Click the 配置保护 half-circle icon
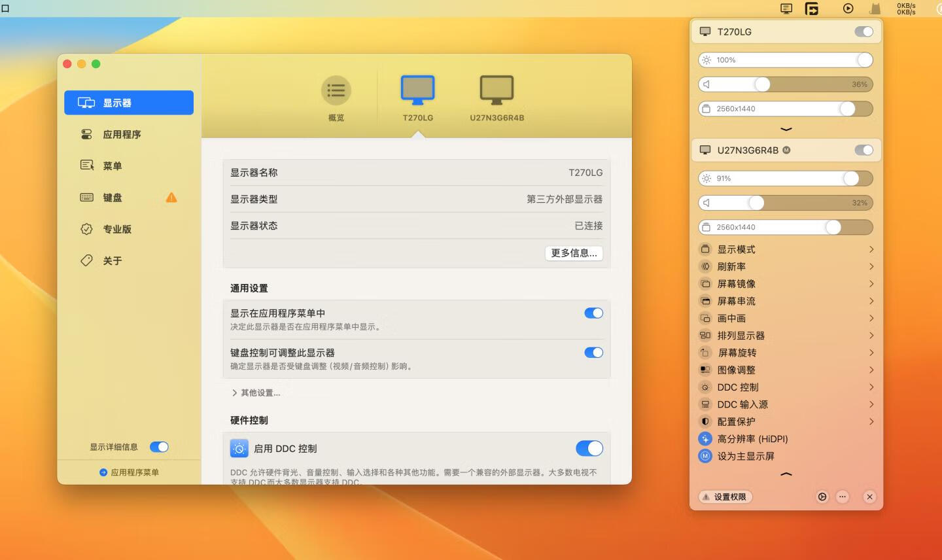 (x=705, y=421)
